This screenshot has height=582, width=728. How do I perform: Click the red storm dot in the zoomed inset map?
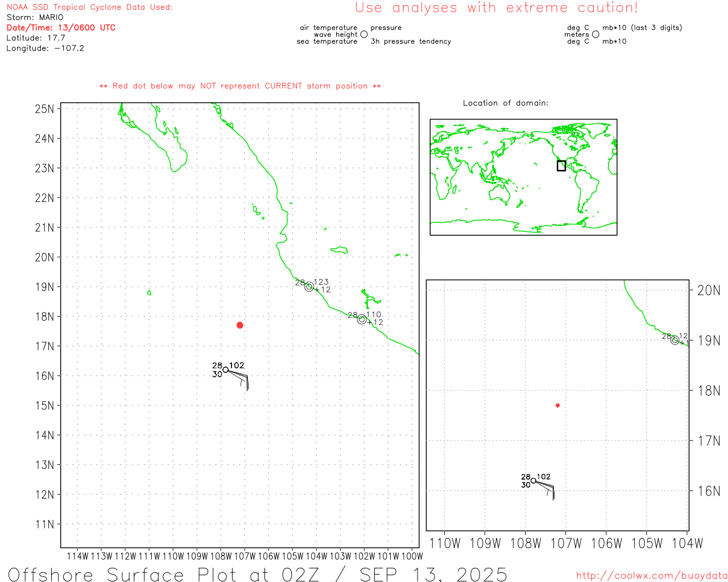(x=558, y=405)
